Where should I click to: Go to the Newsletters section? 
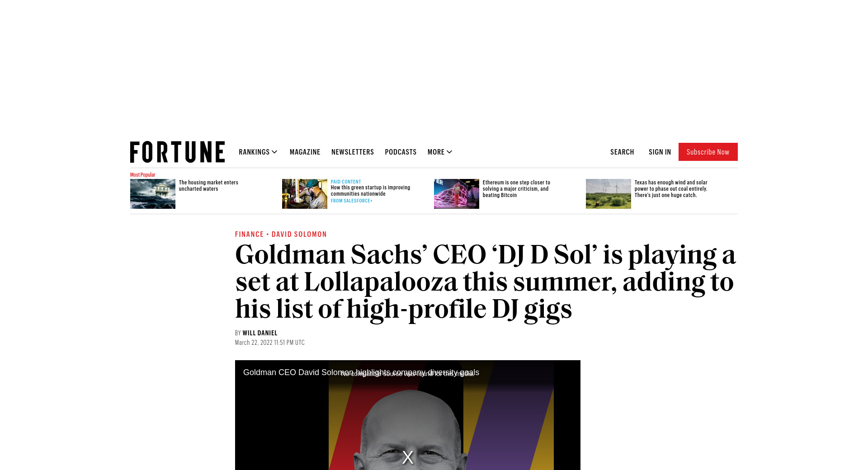[352, 152]
